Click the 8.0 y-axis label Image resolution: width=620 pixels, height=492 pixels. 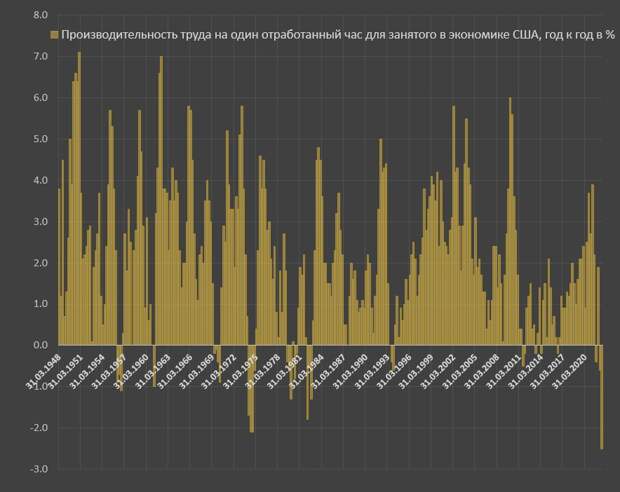(40, 16)
